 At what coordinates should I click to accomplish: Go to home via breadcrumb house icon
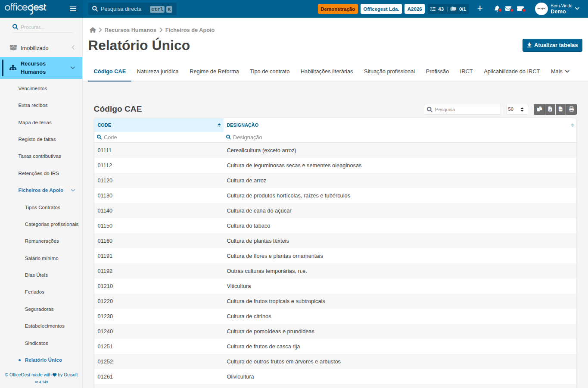click(x=93, y=30)
